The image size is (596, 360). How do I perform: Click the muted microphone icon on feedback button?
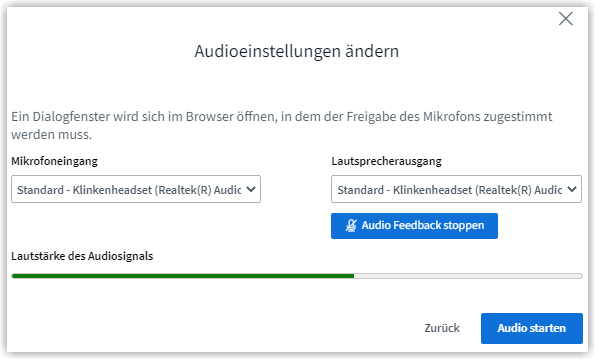[351, 225]
